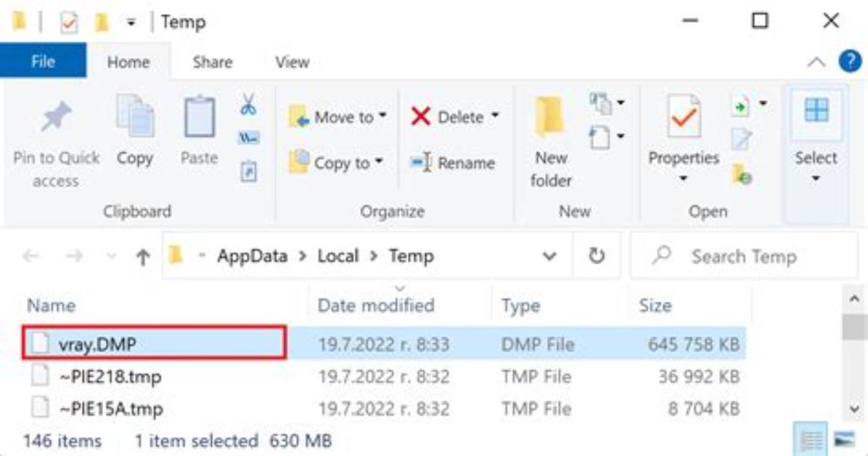
Task: Cut with the scissors icon
Action: click(x=248, y=105)
